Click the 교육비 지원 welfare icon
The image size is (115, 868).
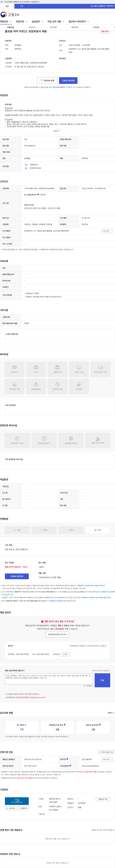pyautogui.click(x=79, y=369)
